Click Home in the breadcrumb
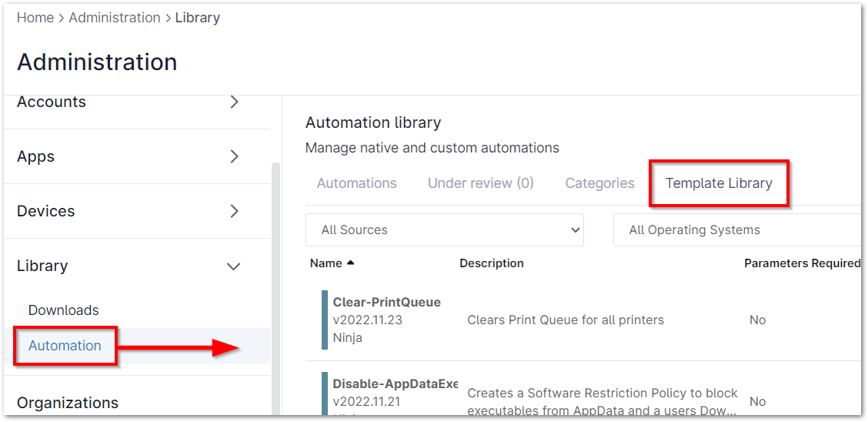Screen dimensions: 868x422 tap(35, 18)
